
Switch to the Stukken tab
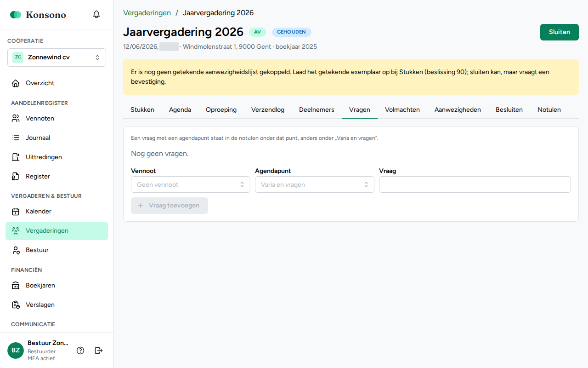pos(142,110)
